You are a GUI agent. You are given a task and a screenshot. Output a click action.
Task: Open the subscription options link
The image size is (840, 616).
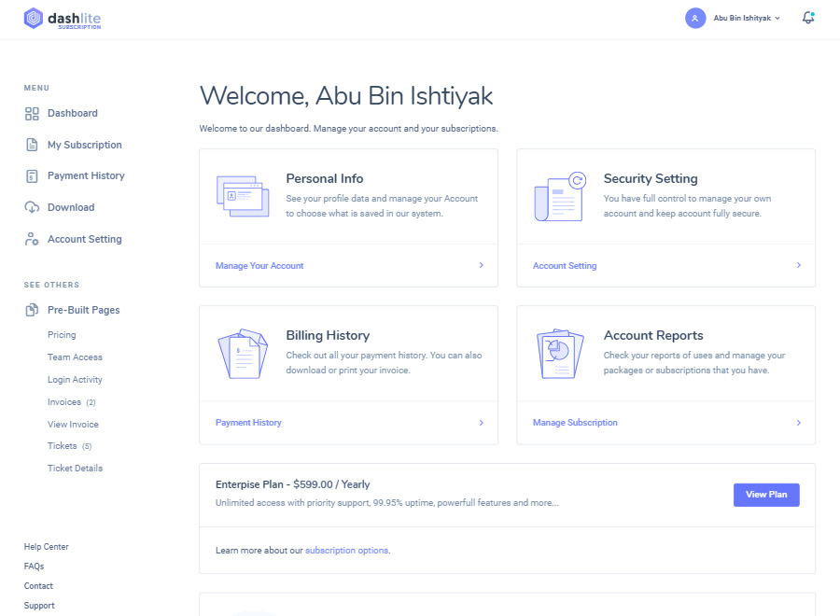click(x=346, y=550)
